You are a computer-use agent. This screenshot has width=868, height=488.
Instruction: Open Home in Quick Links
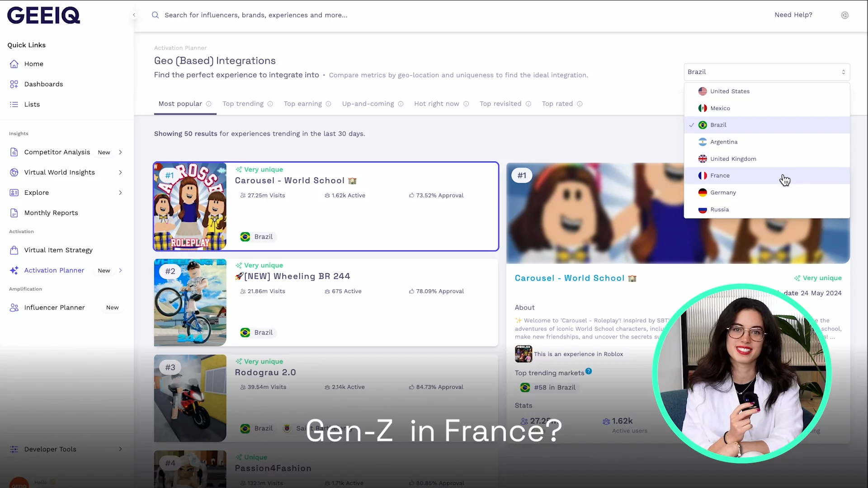pyautogui.click(x=34, y=64)
